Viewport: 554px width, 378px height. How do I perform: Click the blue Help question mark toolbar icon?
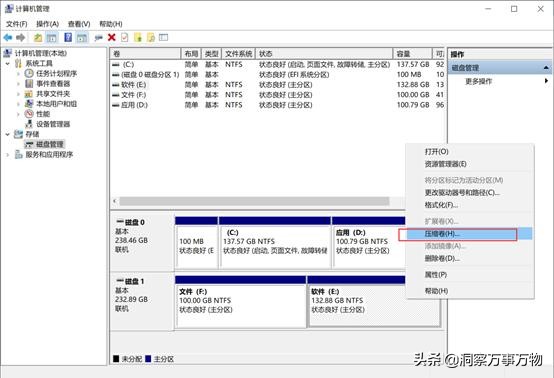[68, 37]
